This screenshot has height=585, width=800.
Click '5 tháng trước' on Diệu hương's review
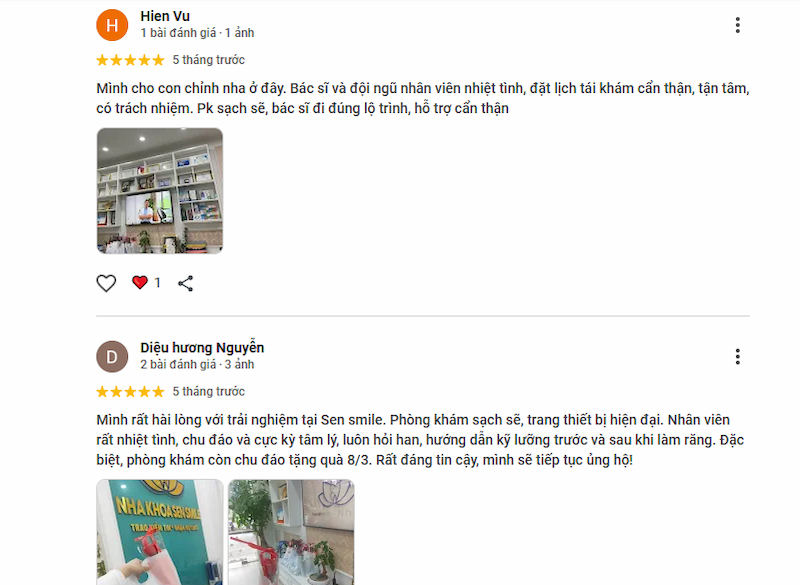pyautogui.click(x=209, y=392)
